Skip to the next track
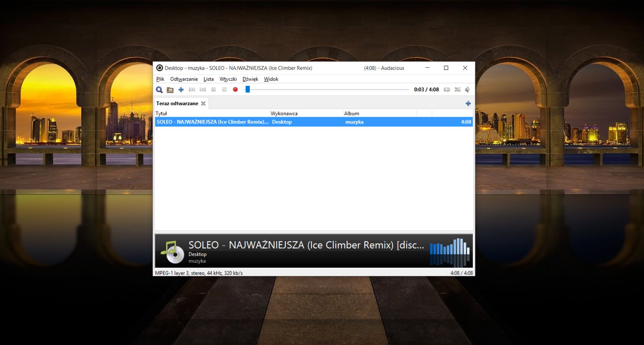This screenshot has width=644, height=345. coord(203,90)
